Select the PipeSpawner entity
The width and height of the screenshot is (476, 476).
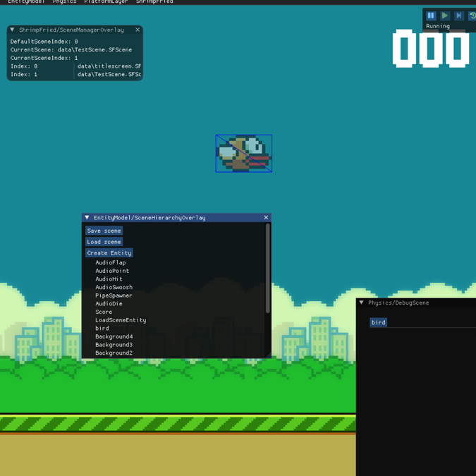click(114, 295)
